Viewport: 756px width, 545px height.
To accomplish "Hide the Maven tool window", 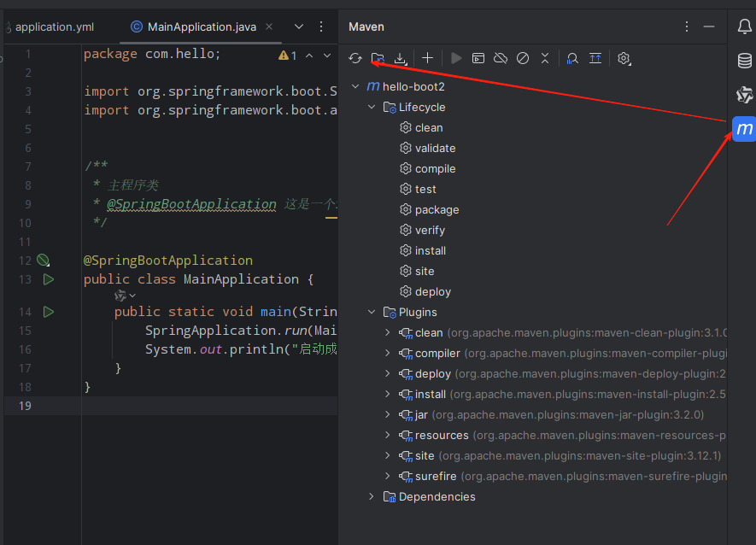I will (x=709, y=26).
